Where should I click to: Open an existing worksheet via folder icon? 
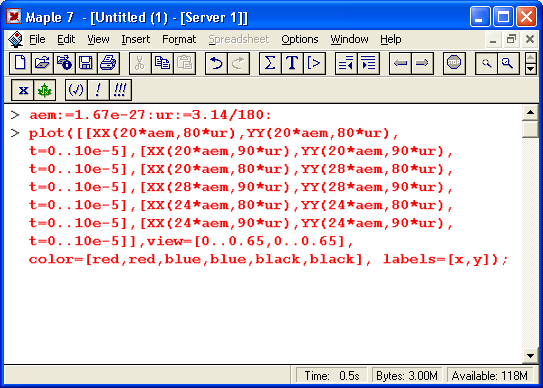pos(42,63)
